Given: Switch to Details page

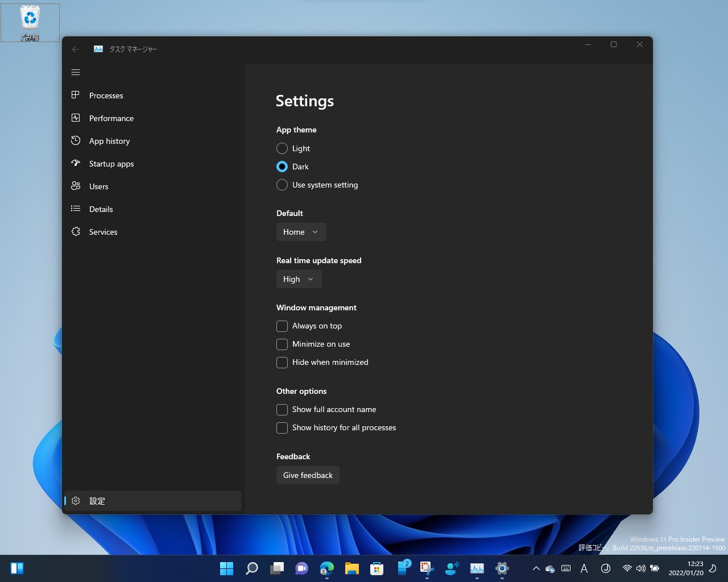Looking at the screenshot, I should (153, 209).
